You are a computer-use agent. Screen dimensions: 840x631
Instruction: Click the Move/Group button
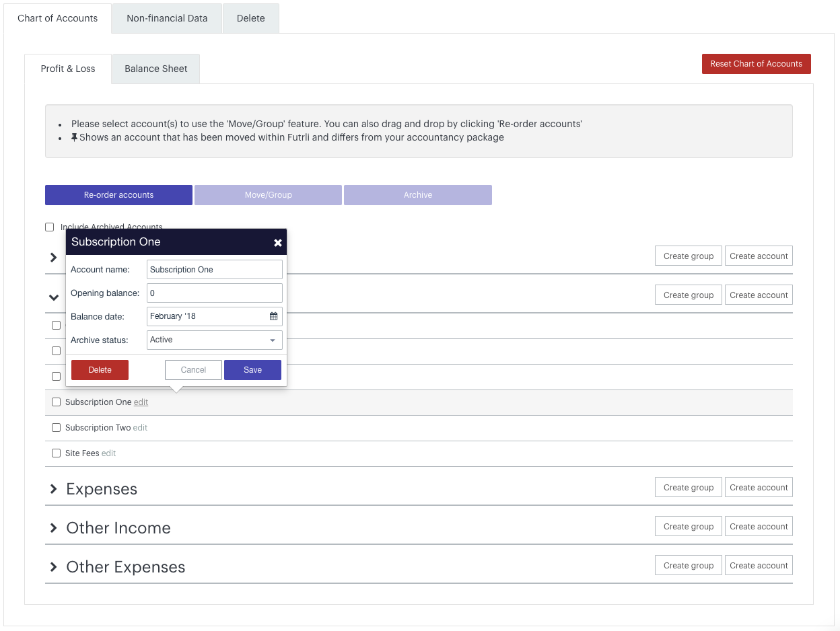269,195
